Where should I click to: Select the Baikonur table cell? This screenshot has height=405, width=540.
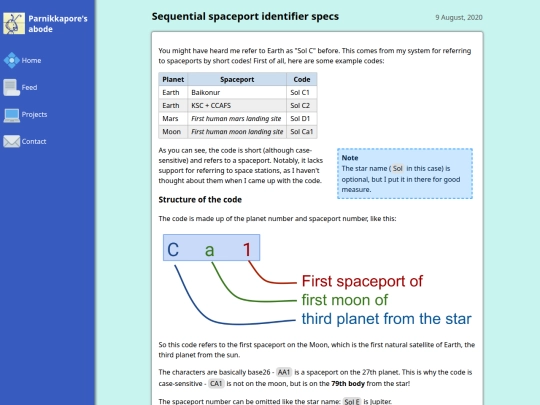point(237,92)
